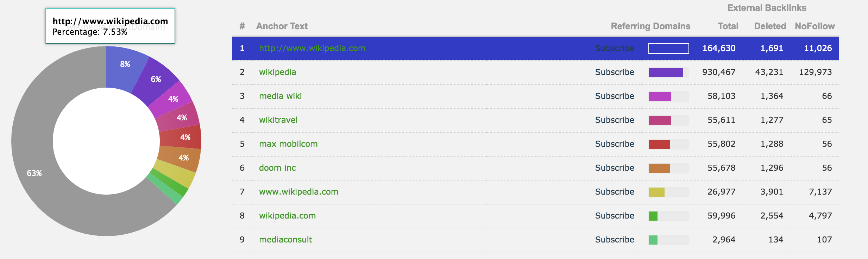Click the Anchor Text column header

282,26
